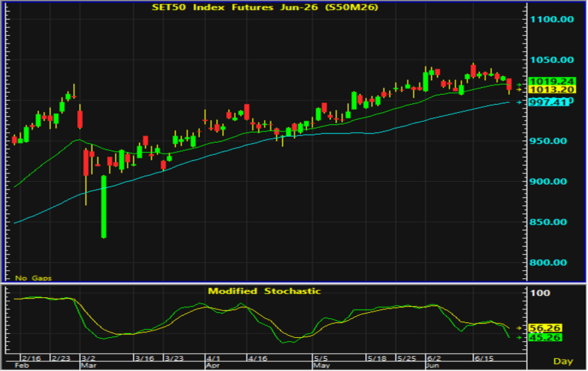Click the 6/2 date marker
The width and height of the screenshot is (588, 371).
434,358
